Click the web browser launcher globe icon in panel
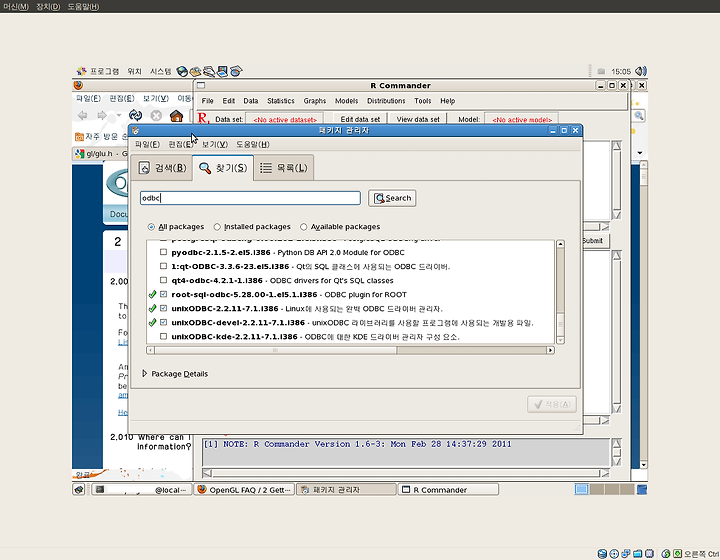The height and width of the screenshot is (560, 720). click(x=182, y=71)
